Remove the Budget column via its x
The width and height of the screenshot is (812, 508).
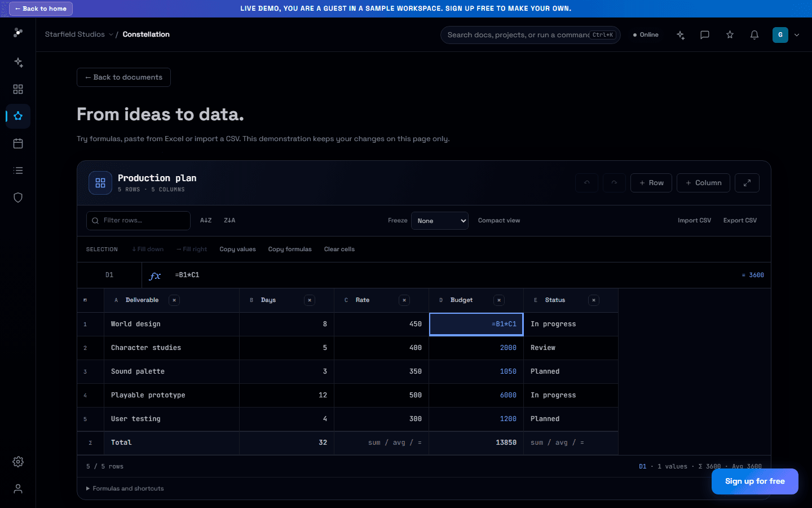(x=499, y=300)
